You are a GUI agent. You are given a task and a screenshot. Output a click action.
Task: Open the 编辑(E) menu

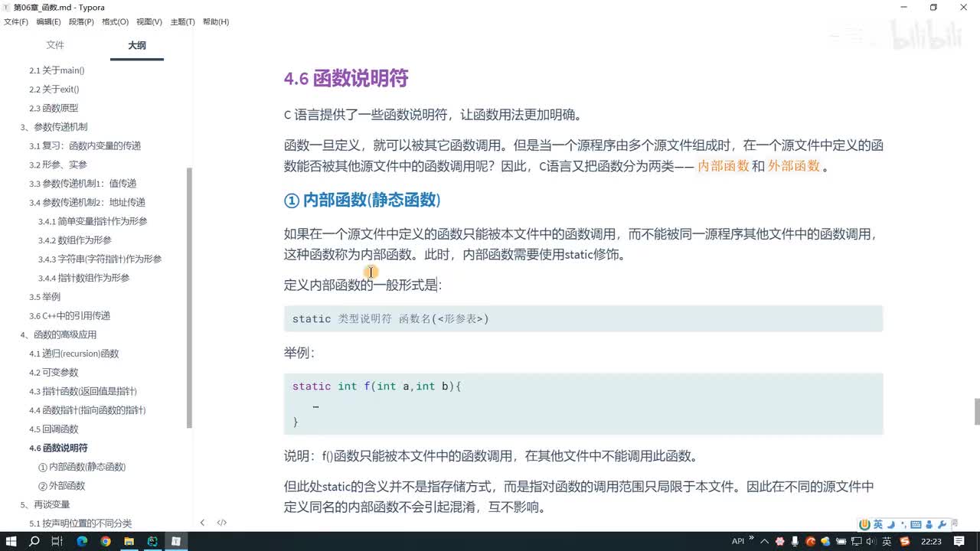pos(48,21)
